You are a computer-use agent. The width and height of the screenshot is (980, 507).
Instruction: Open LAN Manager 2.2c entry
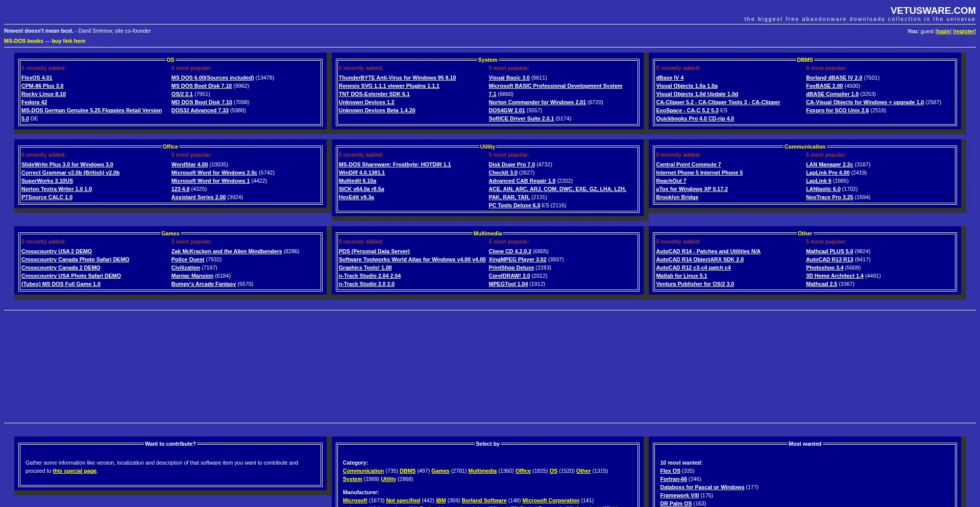pos(829,164)
